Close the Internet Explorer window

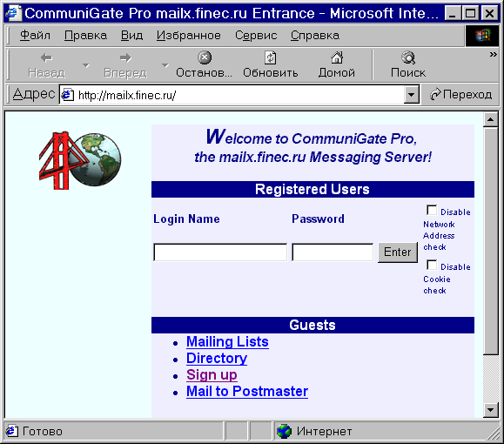[489, 14]
